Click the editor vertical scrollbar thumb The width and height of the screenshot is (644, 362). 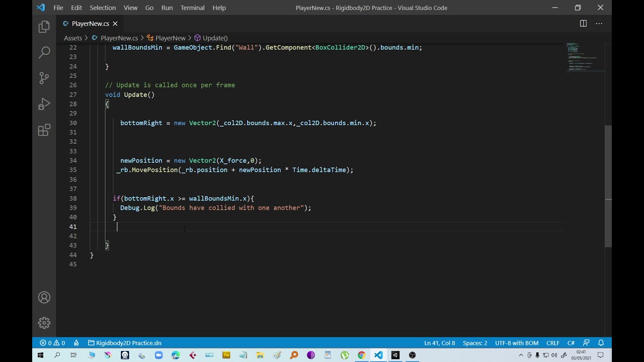[608, 186]
